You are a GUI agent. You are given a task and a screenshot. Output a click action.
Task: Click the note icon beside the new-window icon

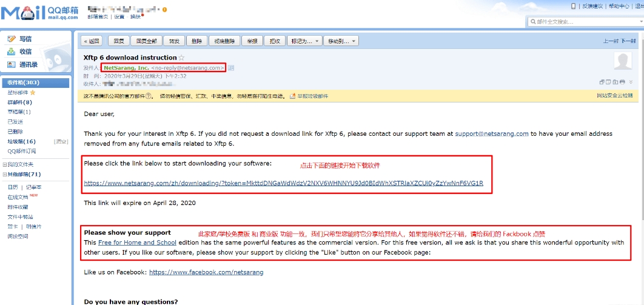click(x=609, y=82)
